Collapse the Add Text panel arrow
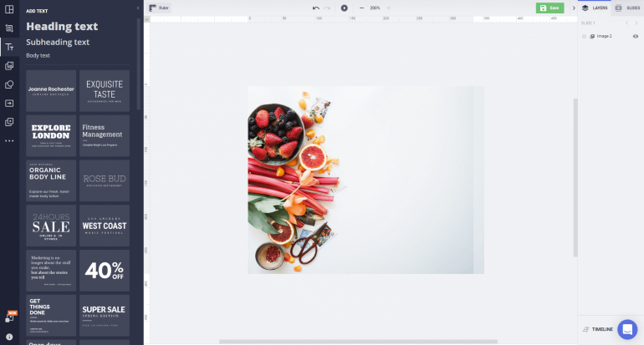This screenshot has width=644, height=345. 137,8
